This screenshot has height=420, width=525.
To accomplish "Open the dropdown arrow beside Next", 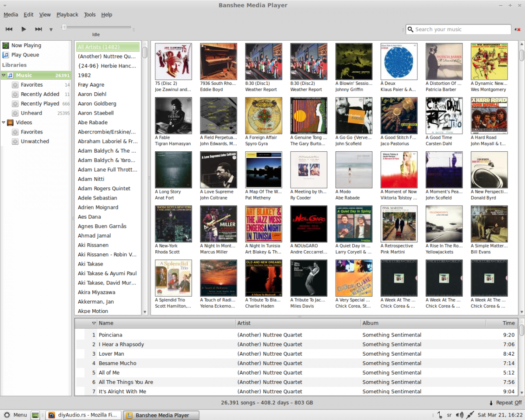I will click(x=51, y=30).
